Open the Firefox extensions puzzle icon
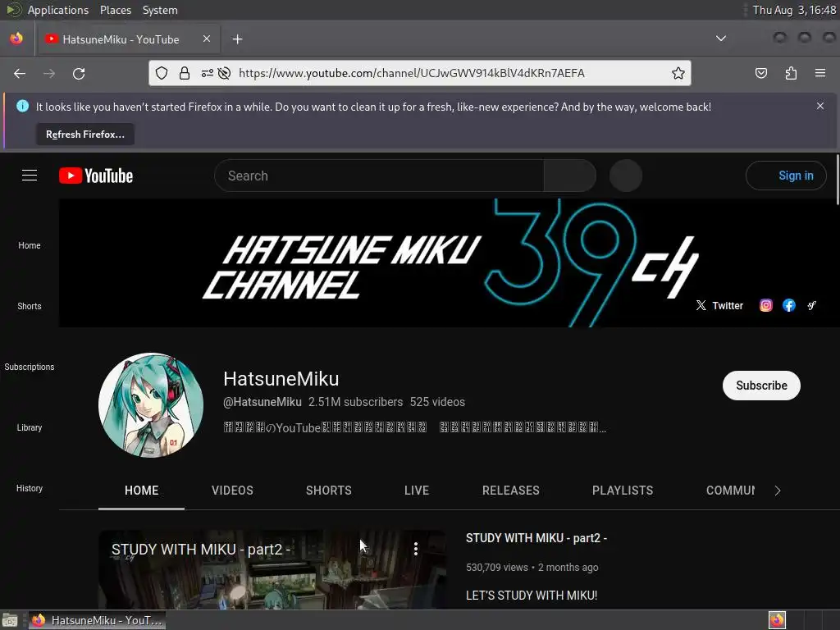This screenshot has width=840, height=630. click(x=791, y=73)
